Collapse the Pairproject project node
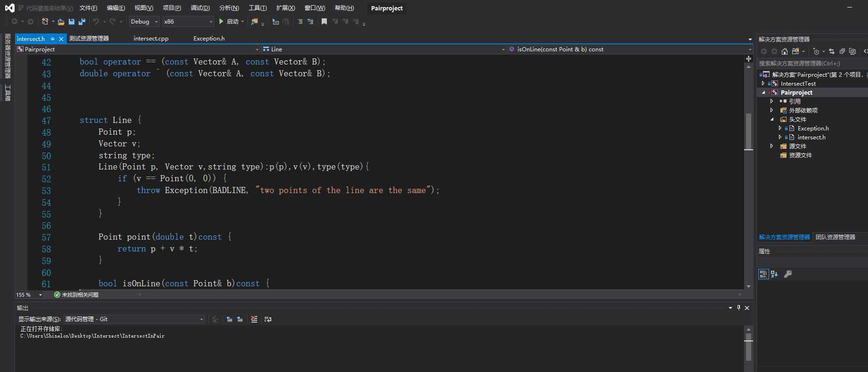This screenshot has height=372, width=868. tap(763, 92)
